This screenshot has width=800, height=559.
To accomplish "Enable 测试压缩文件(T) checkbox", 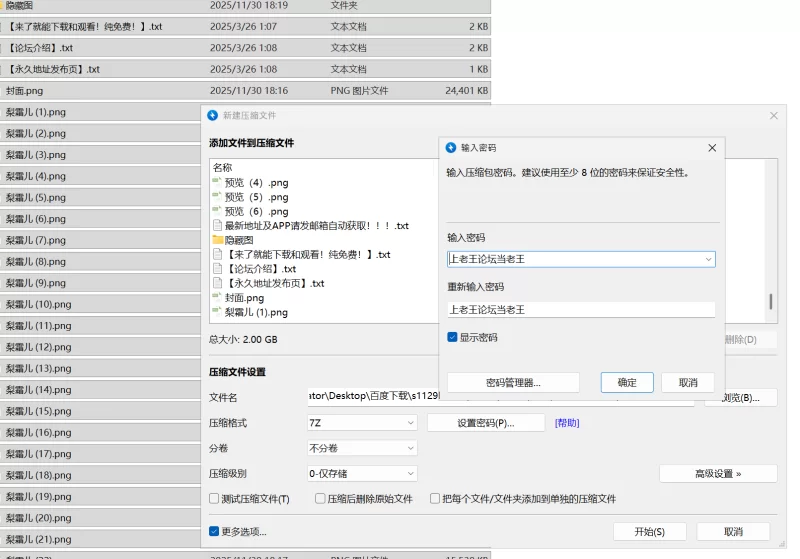I will (214, 498).
